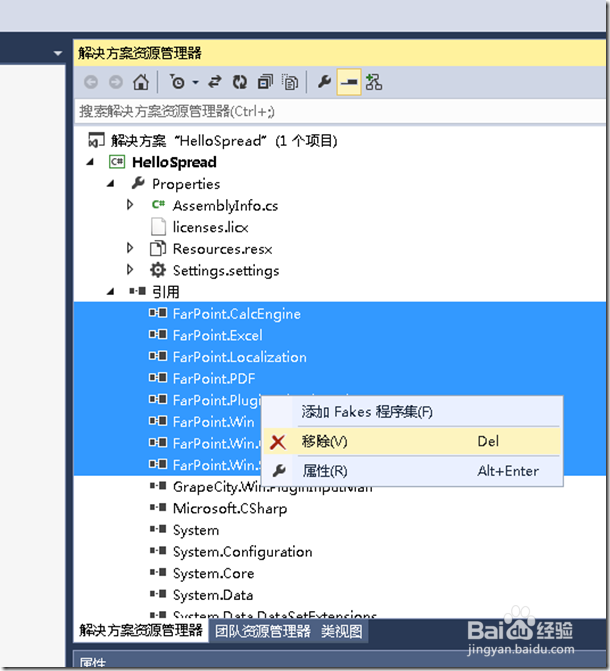Click Sync with Active Document arrows icon
The image size is (610, 671).
pos(214,82)
